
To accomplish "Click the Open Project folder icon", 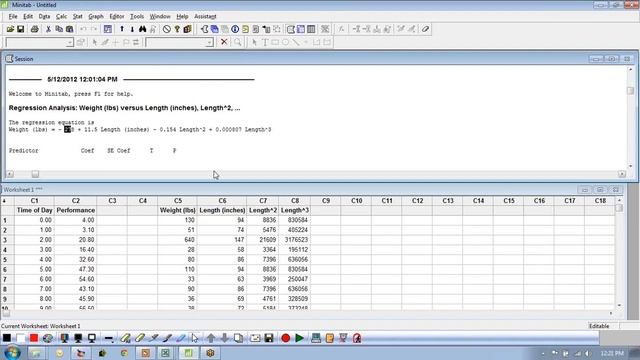I will (x=10, y=29).
